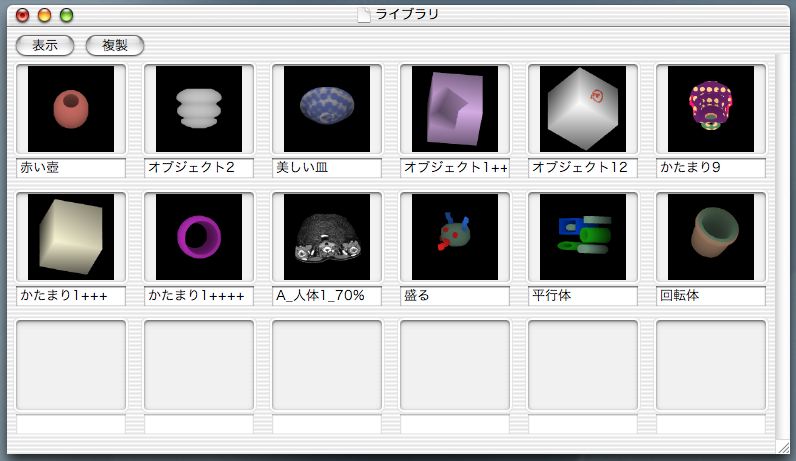Click the 複製 button
Screen dimensions: 796x461
[115, 45]
